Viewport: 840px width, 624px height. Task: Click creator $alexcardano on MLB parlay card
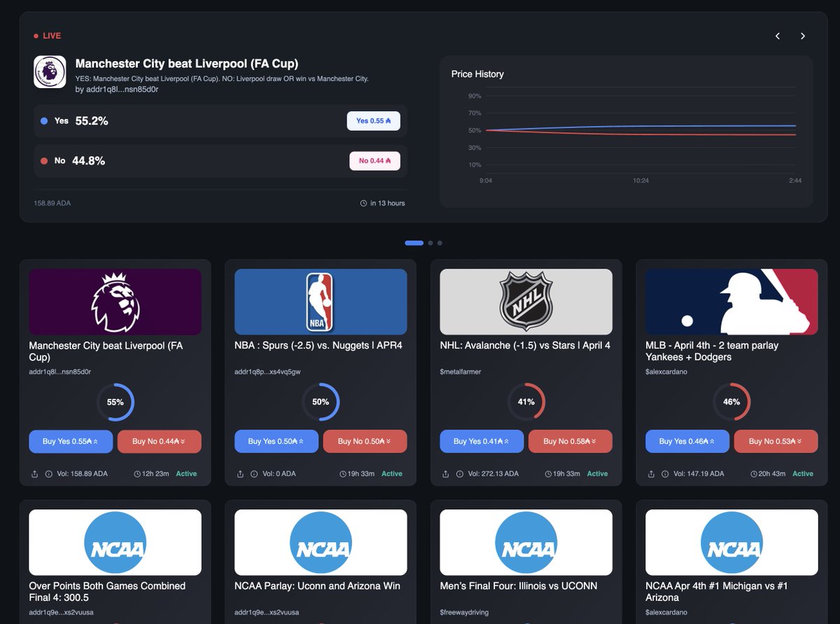(666, 372)
